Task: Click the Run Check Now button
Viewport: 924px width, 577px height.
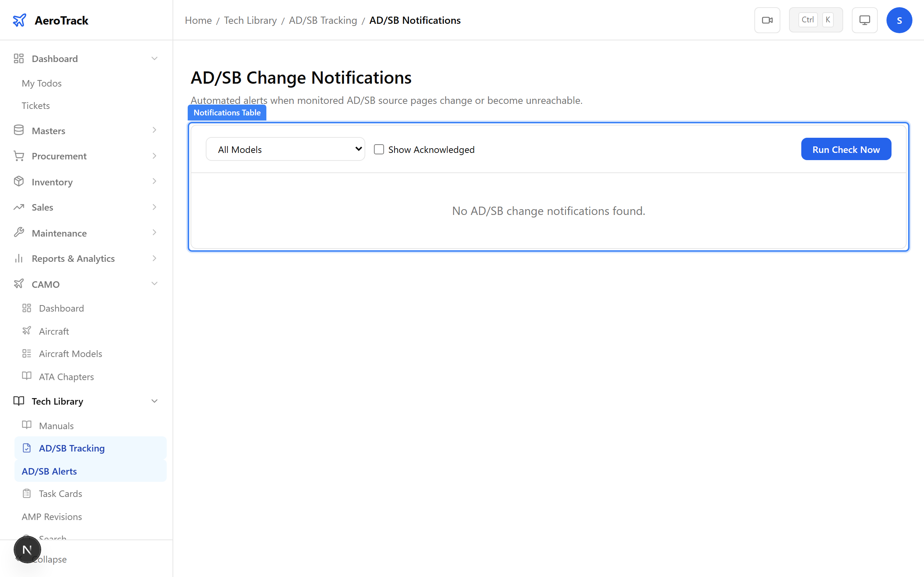Action: click(846, 149)
